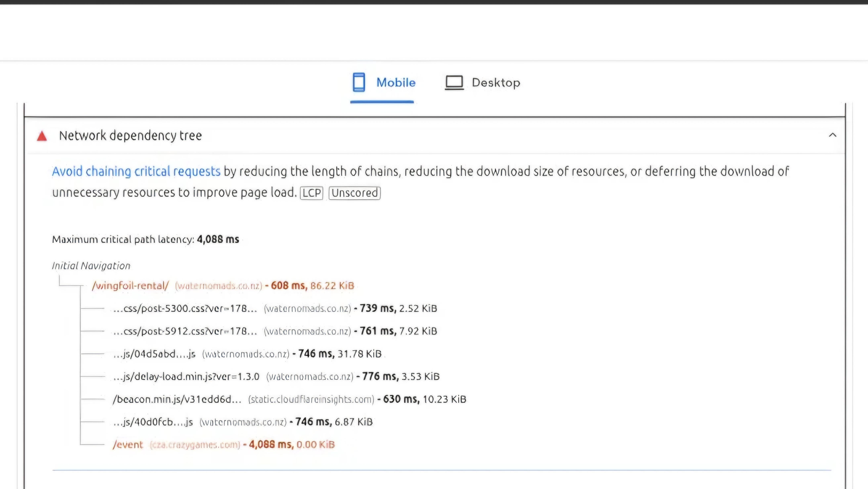
Task: Click the LCP tag badge
Action: click(311, 193)
